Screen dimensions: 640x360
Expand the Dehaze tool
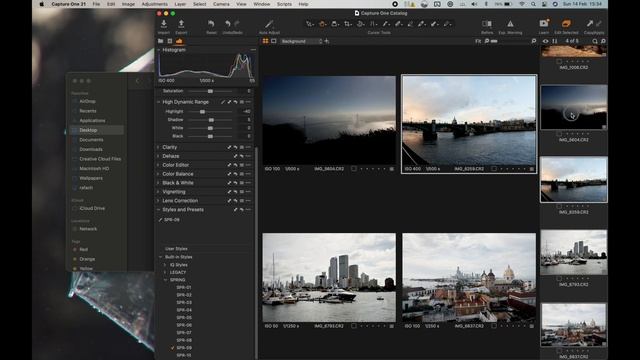point(159,156)
